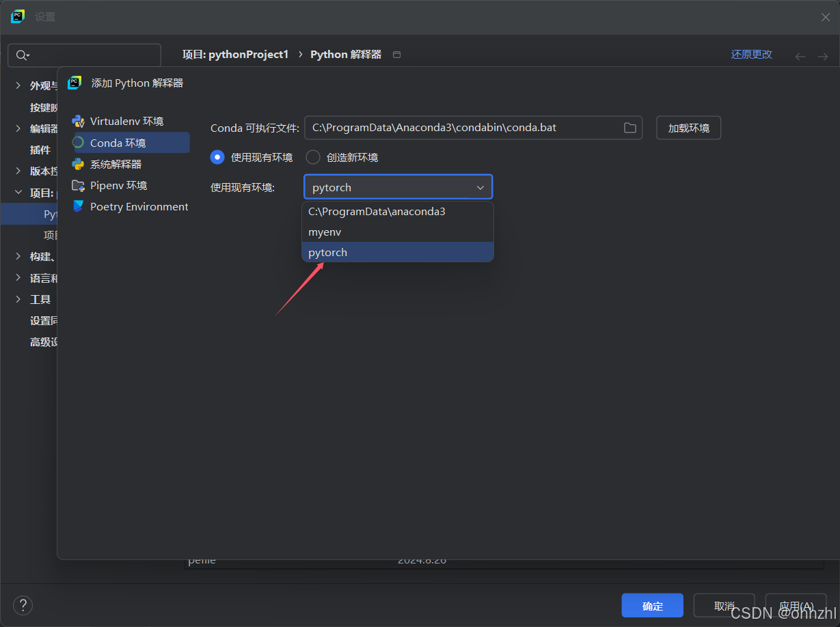840x627 pixels.
Task: Click the Poetry Environment icon
Action: click(x=78, y=206)
